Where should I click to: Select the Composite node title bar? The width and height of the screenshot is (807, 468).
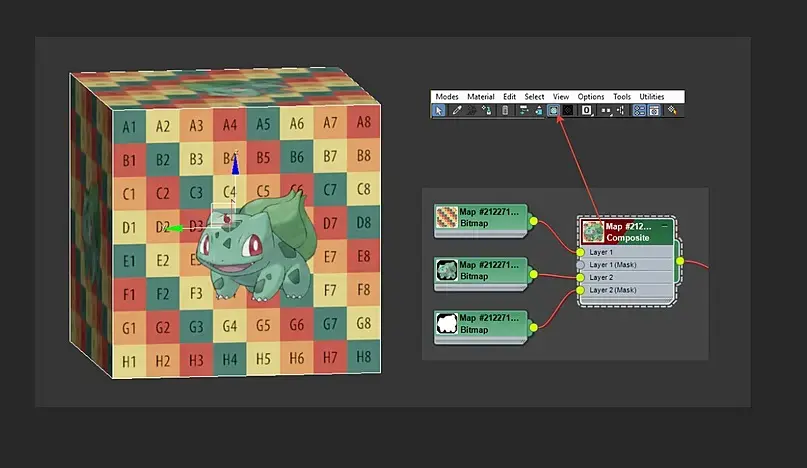tap(626, 232)
